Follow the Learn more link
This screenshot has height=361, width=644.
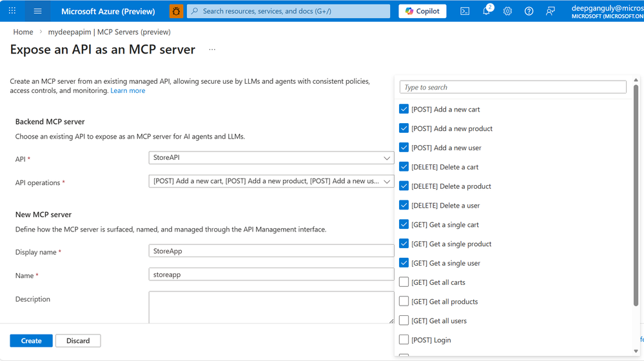pyautogui.click(x=128, y=91)
